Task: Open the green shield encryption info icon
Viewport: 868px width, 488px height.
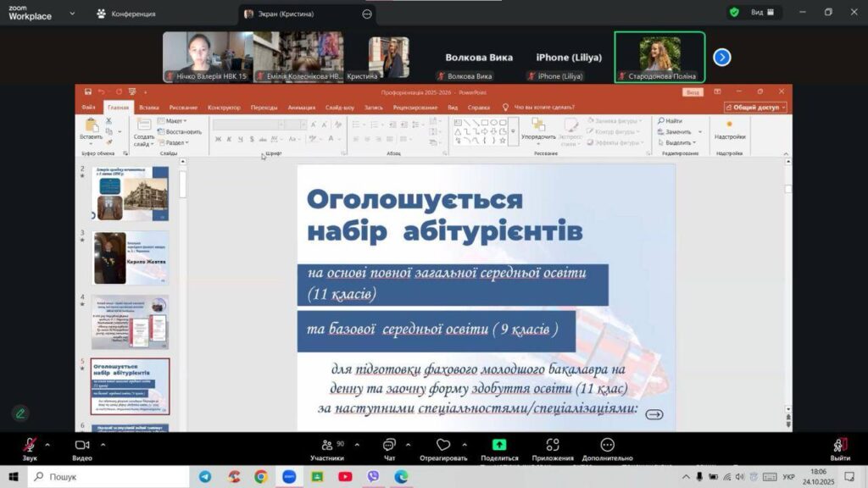Action: pos(734,13)
